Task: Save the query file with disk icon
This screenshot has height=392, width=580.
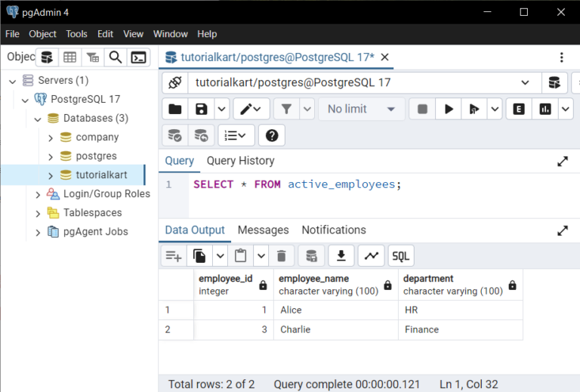Action: 201,109
